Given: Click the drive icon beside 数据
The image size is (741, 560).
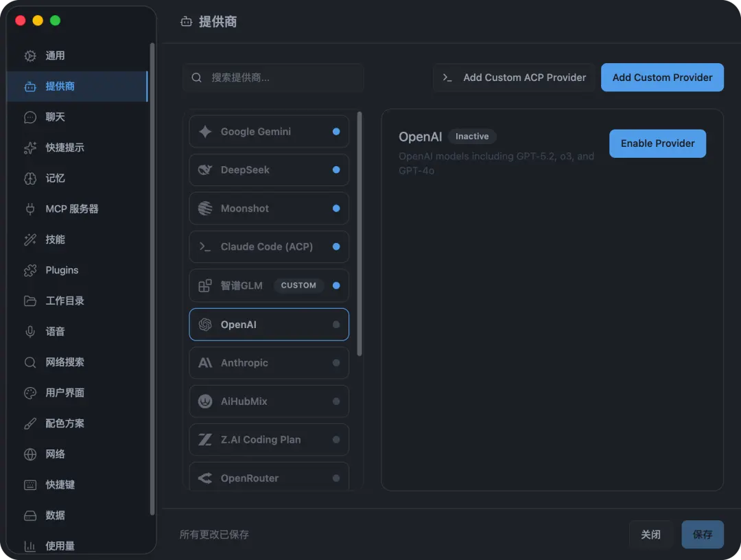Looking at the screenshot, I should pyautogui.click(x=30, y=515).
